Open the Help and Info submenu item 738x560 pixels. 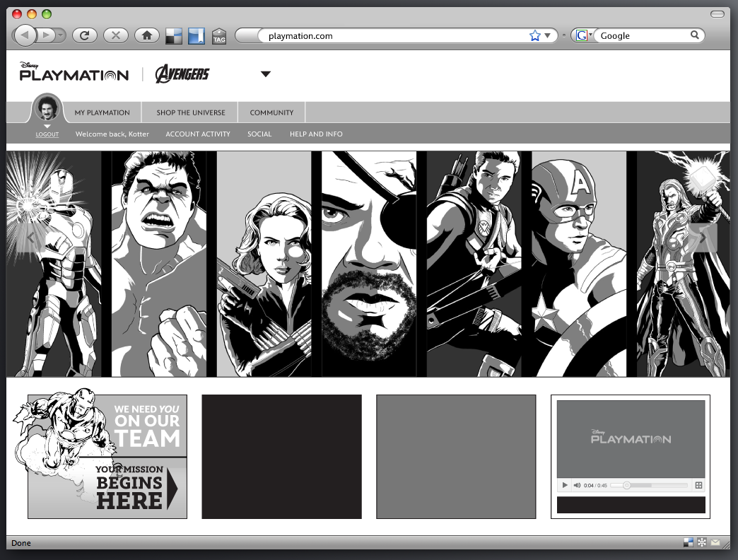[316, 134]
